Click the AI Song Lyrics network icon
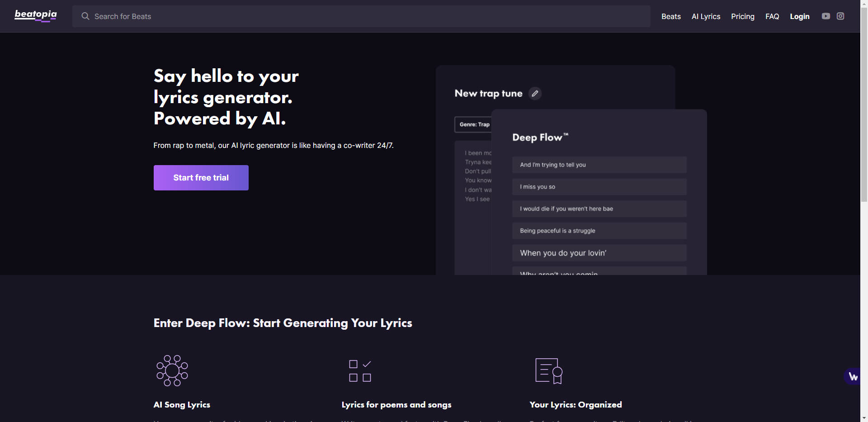 tap(172, 370)
